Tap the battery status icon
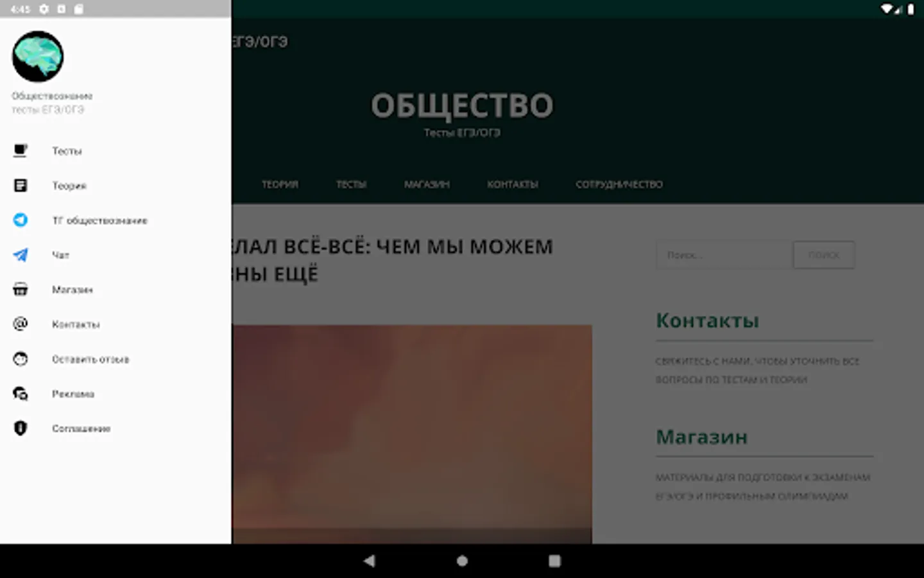Screen dimensions: 924x578 [911, 9]
